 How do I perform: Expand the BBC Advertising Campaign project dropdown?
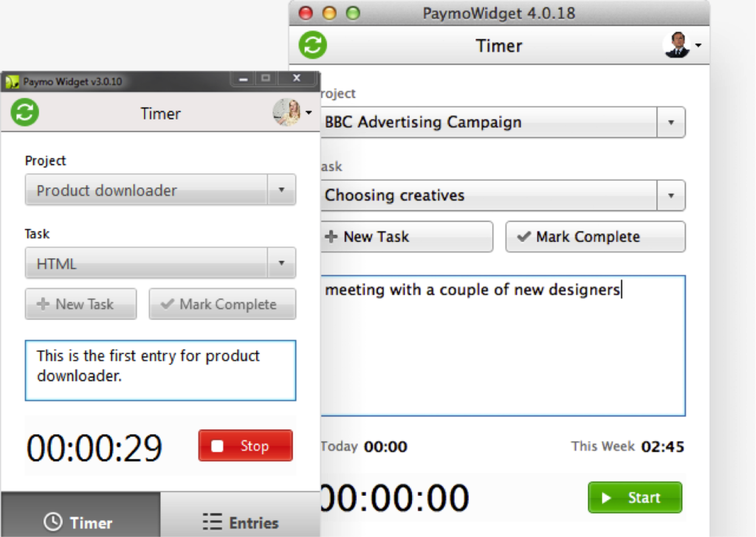pyautogui.click(x=670, y=122)
